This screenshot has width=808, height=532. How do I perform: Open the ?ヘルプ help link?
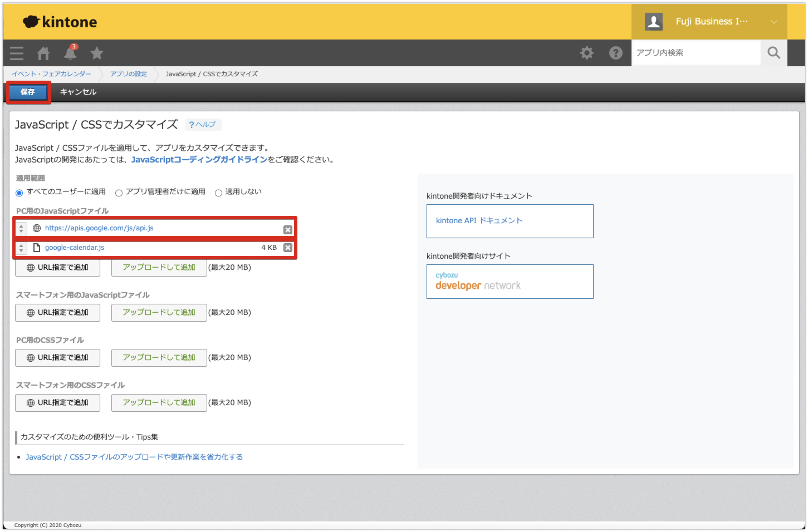[203, 125]
